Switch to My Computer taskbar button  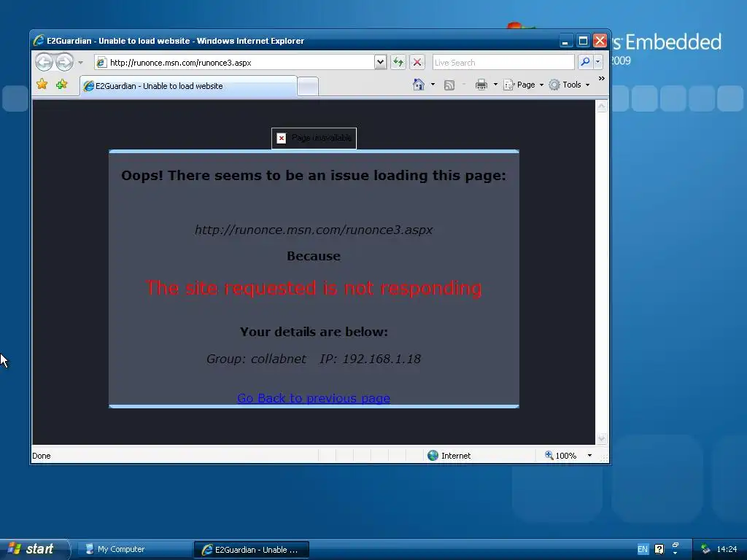134,550
